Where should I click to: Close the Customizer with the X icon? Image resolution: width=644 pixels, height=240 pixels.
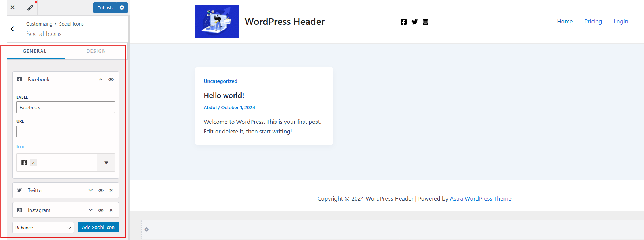pos(12,7)
